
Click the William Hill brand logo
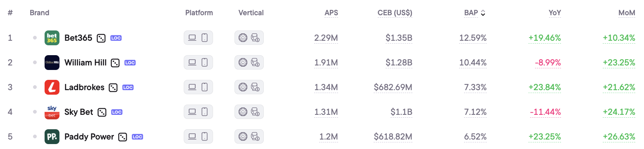52,63
